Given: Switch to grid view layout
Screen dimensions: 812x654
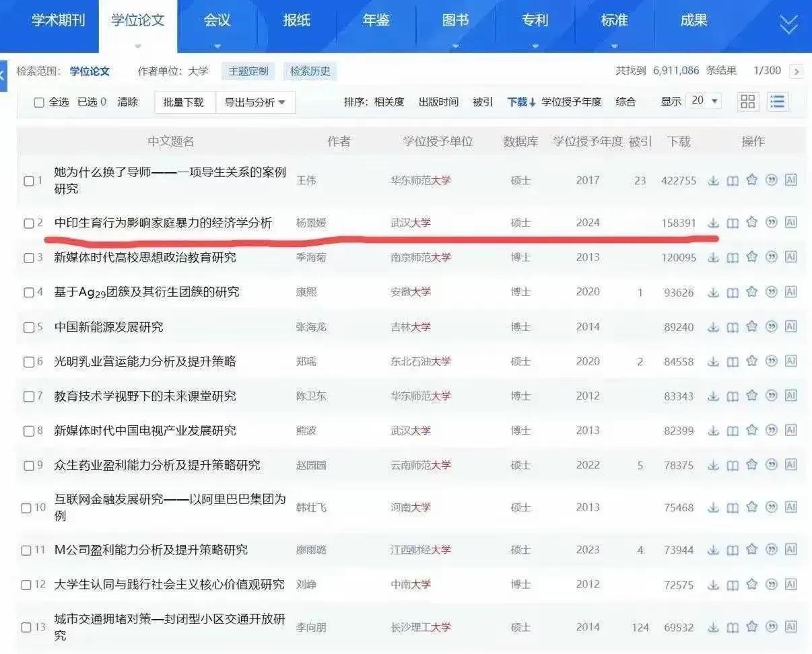Looking at the screenshot, I should (x=747, y=102).
